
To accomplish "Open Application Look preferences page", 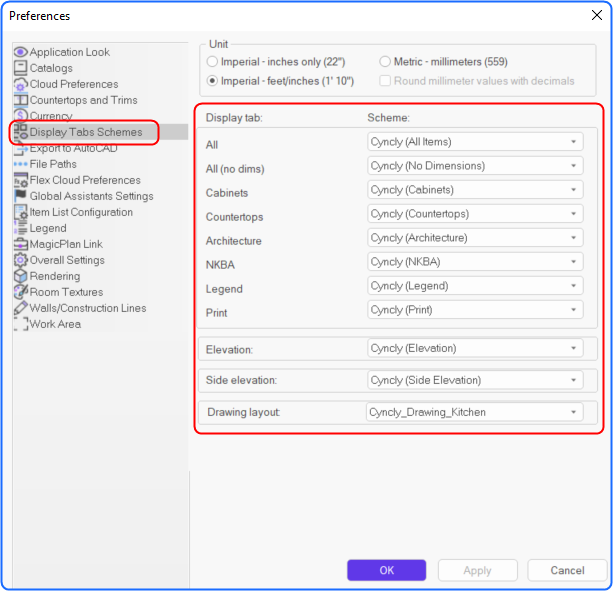I will (70, 52).
